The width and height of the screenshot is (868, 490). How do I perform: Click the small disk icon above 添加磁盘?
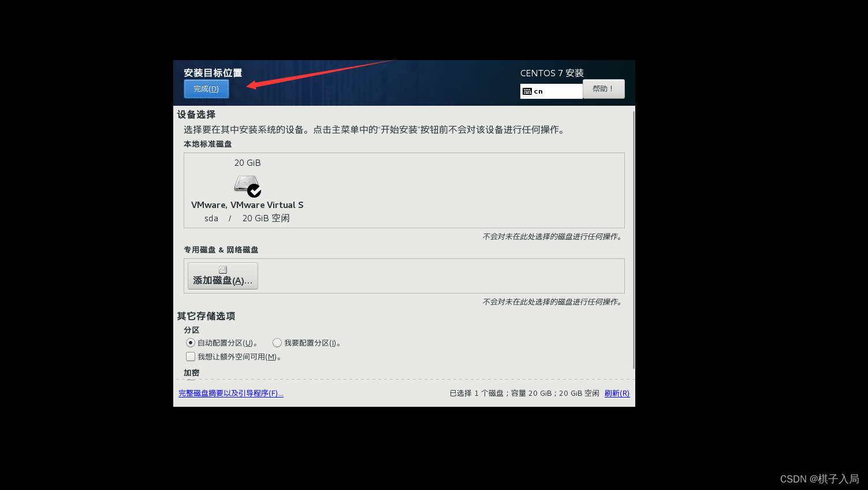pos(223,270)
